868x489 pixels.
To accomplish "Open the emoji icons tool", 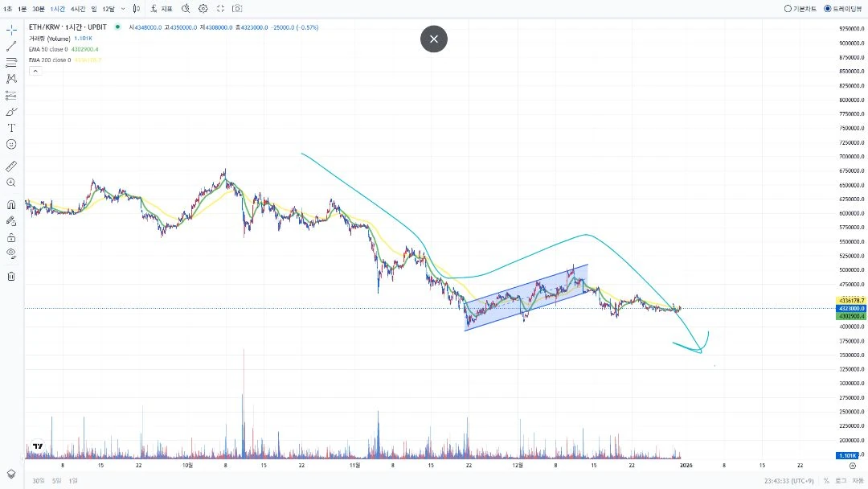I will click(11, 145).
